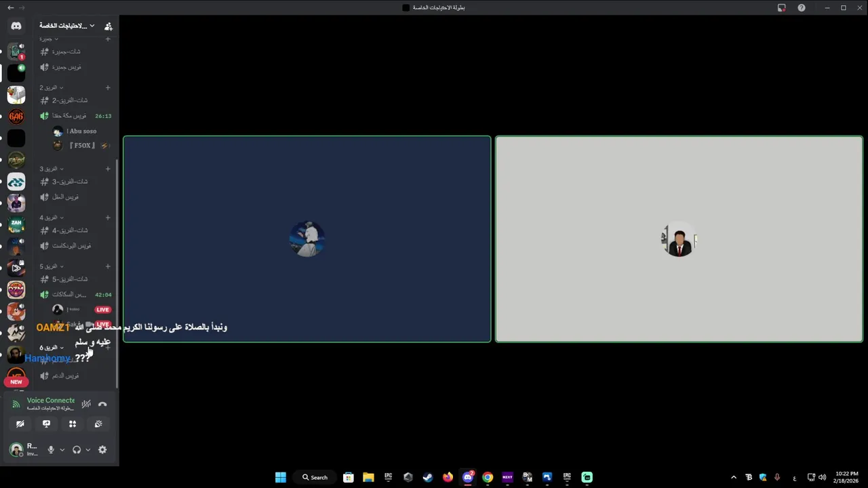Open the play-button server icon
Screen dimensions: 868x488
16,268
